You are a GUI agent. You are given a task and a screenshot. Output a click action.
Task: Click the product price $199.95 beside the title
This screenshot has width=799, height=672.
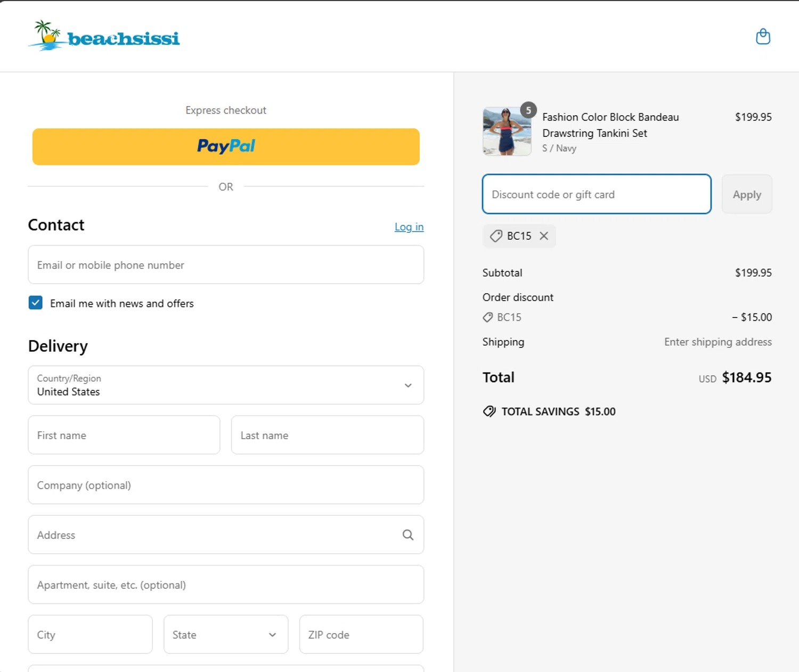point(753,117)
